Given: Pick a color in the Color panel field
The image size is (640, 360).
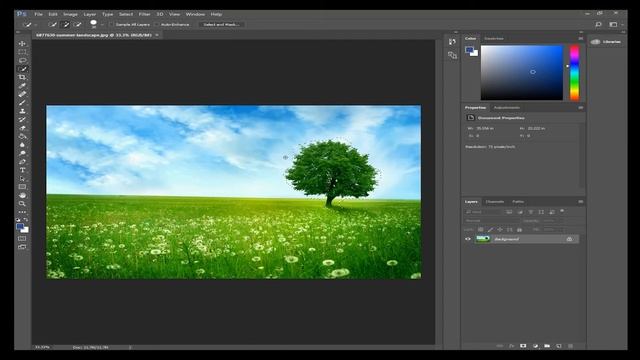Looking at the screenshot, I should (522, 73).
